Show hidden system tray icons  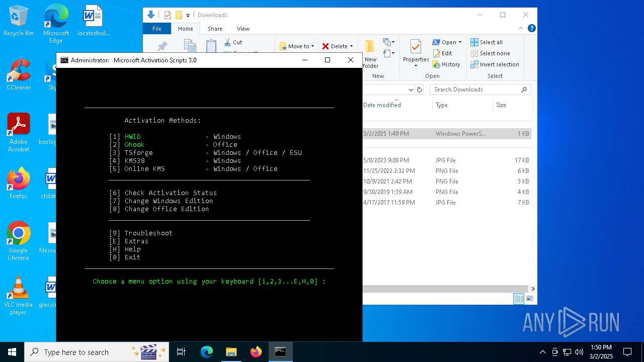click(542, 352)
